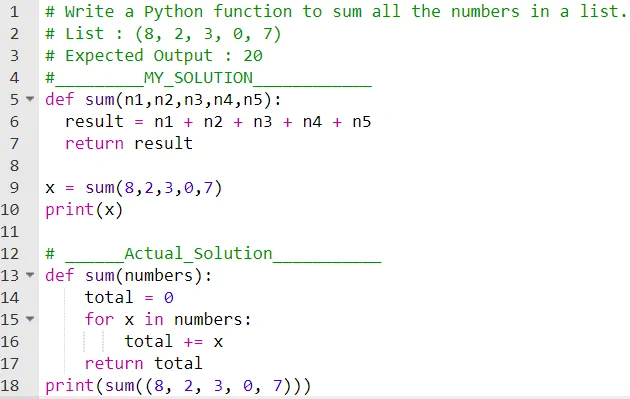Click line number 18 in the gutter

10,386
